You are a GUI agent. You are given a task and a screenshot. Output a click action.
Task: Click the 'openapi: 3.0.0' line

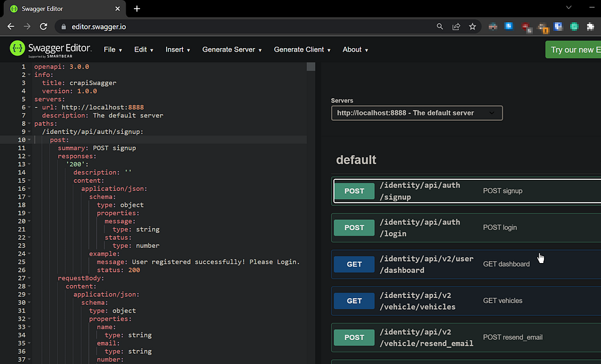pos(62,67)
